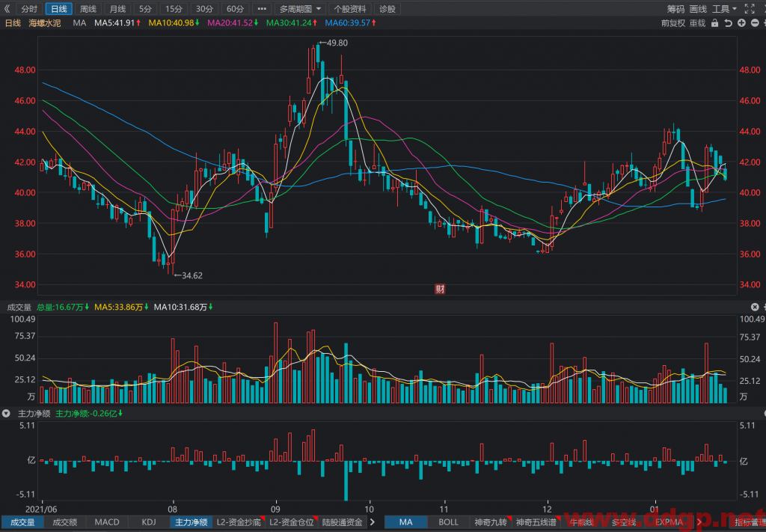Click the 日线 label beside stock name
This screenshot has width=766, height=532.
13,23
